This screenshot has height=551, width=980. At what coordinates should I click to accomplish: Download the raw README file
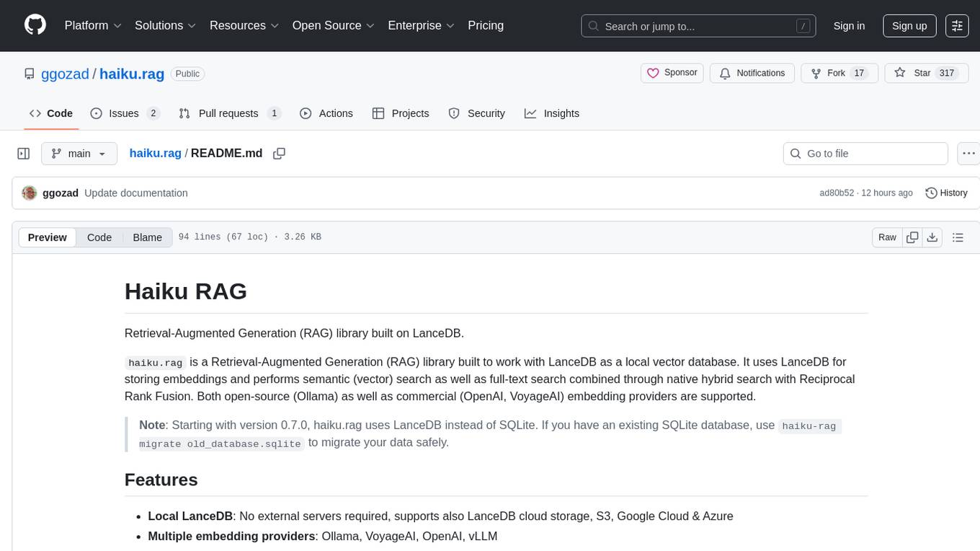pos(932,237)
